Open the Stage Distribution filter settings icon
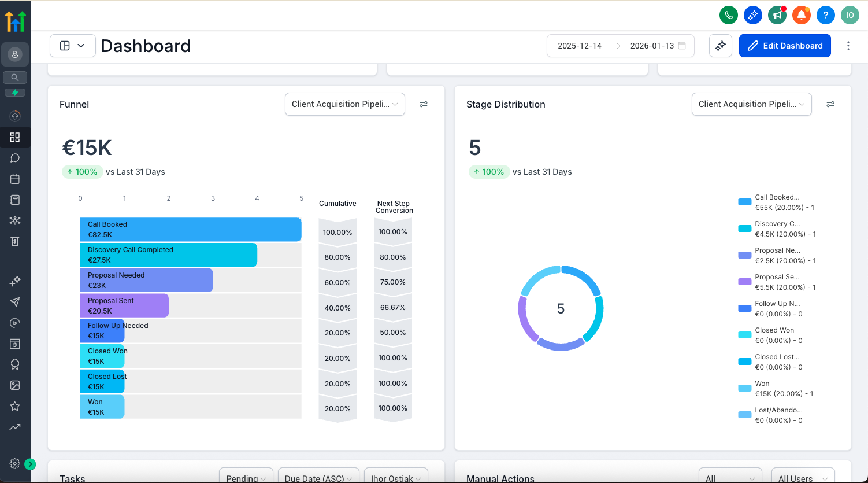The width and height of the screenshot is (868, 483). click(x=830, y=104)
